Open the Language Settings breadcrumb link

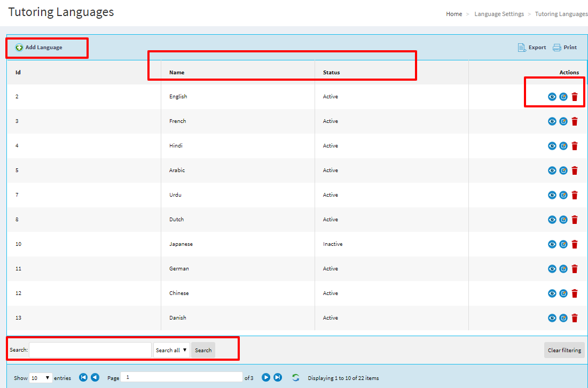coord(499,14)
